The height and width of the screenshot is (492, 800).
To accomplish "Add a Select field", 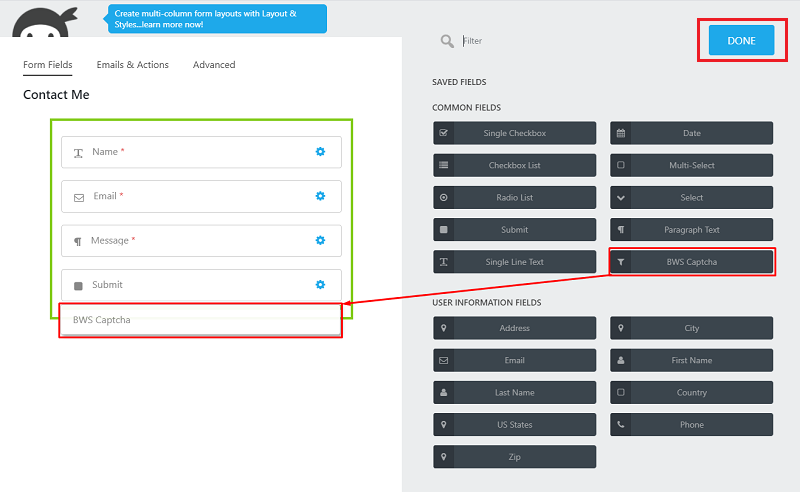I will coord(691,198).
